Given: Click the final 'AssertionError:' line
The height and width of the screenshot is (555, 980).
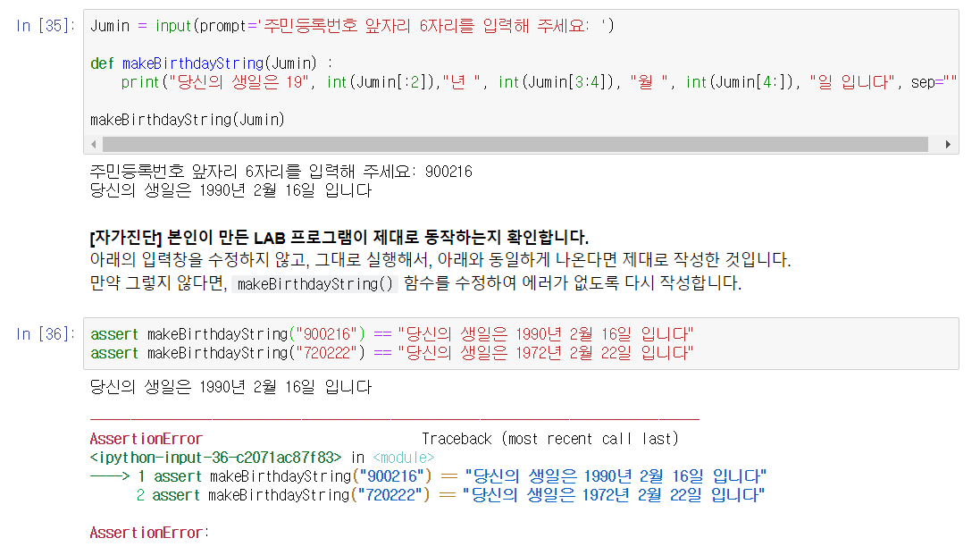Looking at the screenshot, I should click(149, 533).
